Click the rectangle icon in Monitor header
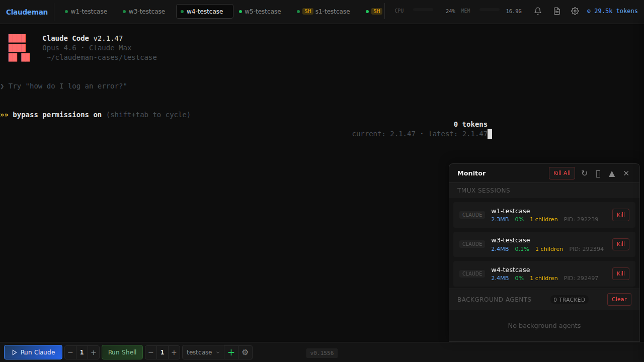This screenshot has width=644, height=362. tap(598, 173)
